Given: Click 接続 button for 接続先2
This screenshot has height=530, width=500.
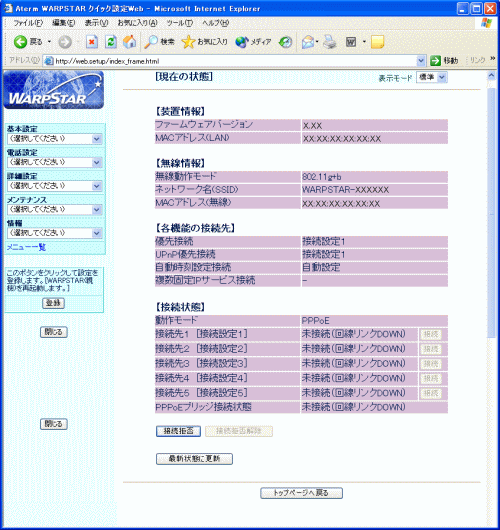Looking at the screenshot, I should [431, 349].
